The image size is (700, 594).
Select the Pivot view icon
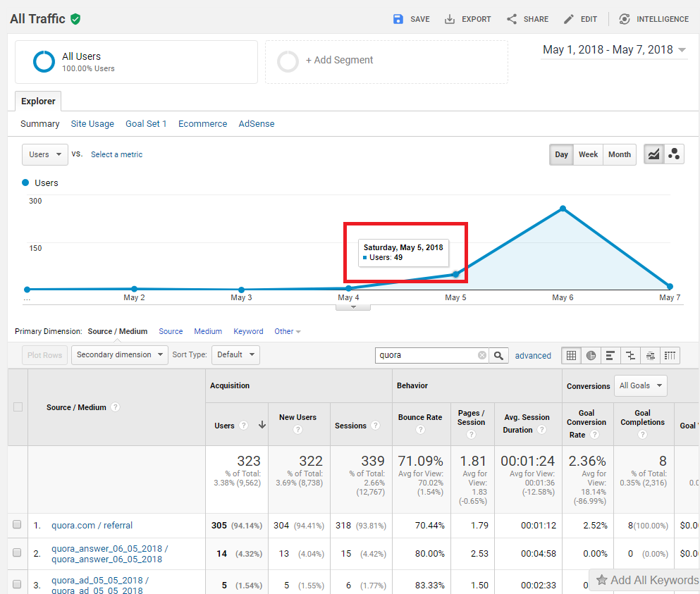(670, 355)
